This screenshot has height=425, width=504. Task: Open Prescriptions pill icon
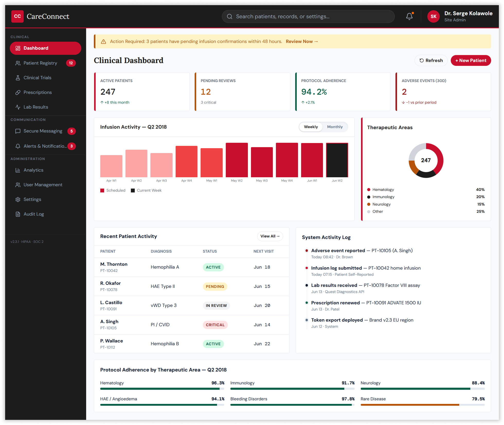[x=18, y=92]
